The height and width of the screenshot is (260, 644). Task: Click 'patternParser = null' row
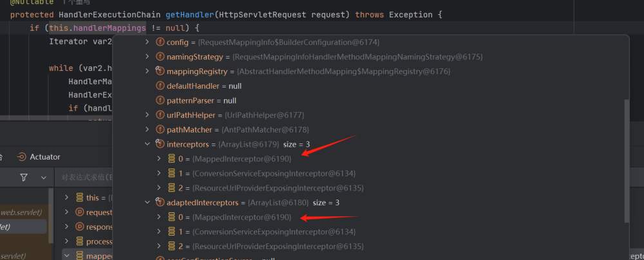point(202,100)
